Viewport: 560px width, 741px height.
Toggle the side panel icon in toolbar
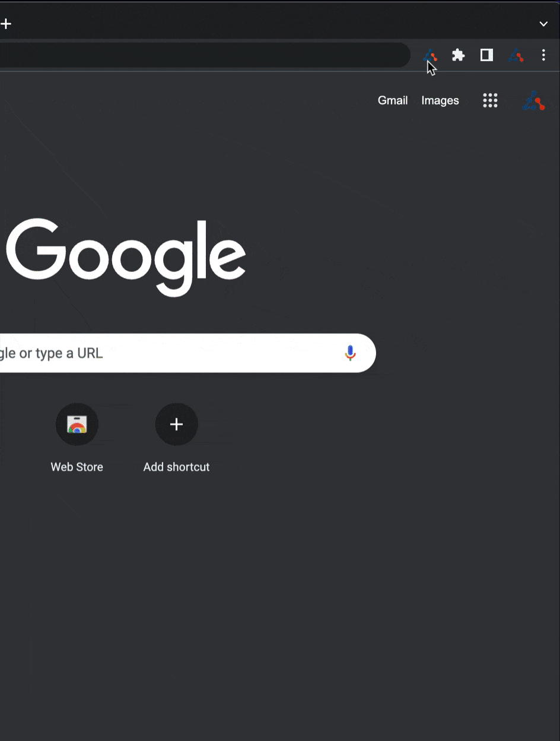coord(486,55)
